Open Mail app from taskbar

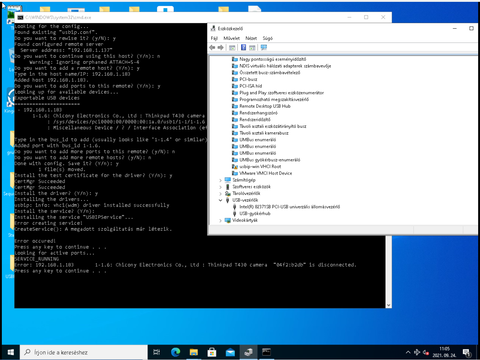pos(230,352)
